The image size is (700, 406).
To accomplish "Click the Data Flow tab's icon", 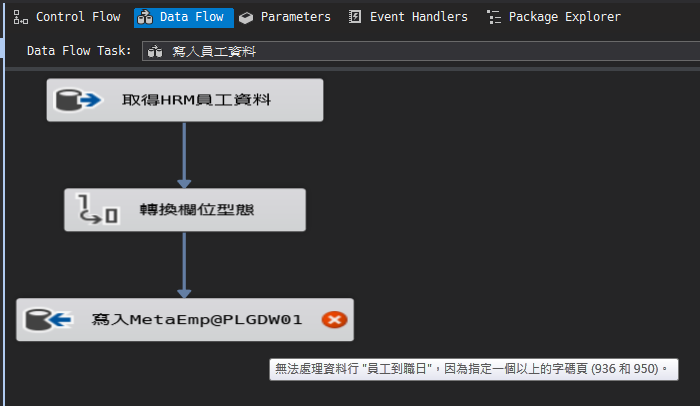I will pyautogui.click(x=145, y=17).
